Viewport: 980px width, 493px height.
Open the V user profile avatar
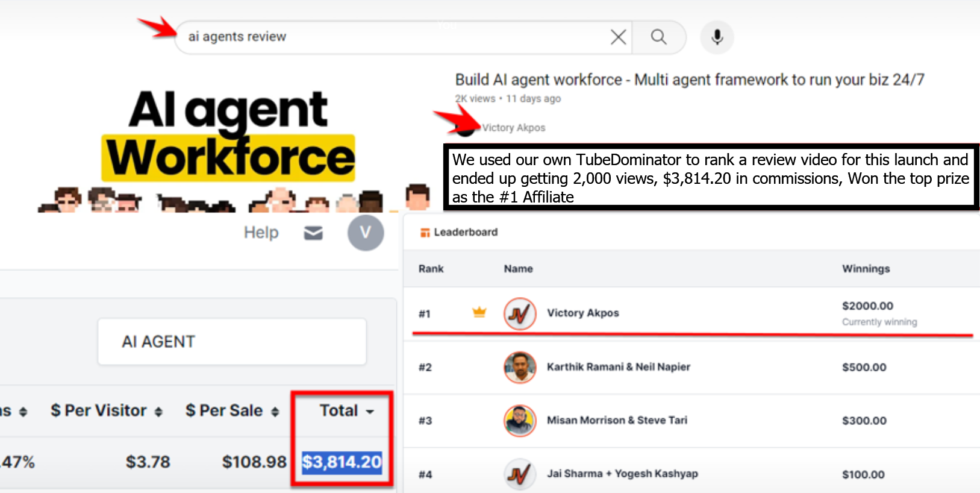366,233
